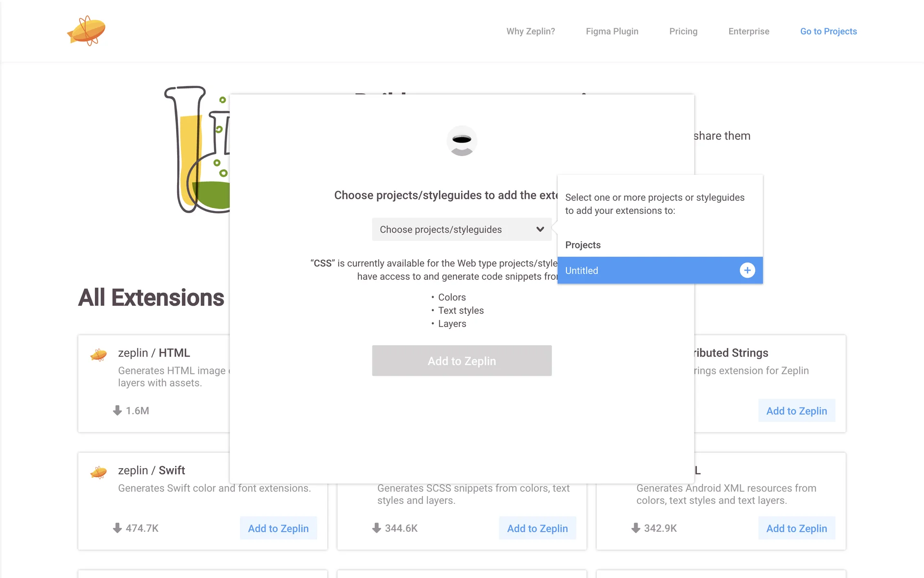Add the Swift extension to Zeplin
The height and width of the screenshot is (578, 924).
(278, 528)
